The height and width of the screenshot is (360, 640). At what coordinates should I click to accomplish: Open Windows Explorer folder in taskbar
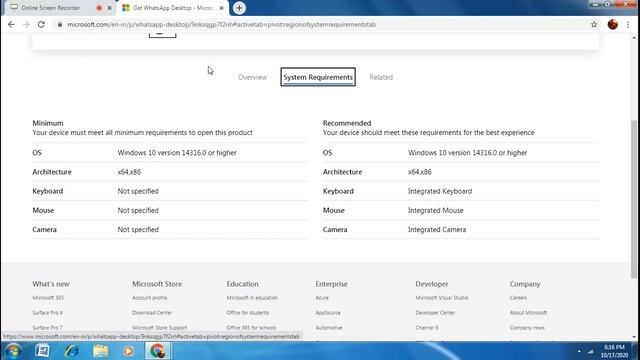point(100,351)
